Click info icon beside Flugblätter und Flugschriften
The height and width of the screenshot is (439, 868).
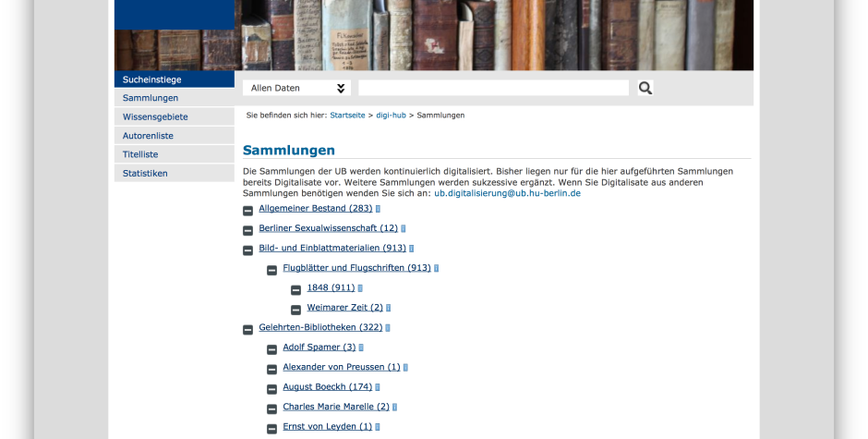436,268
